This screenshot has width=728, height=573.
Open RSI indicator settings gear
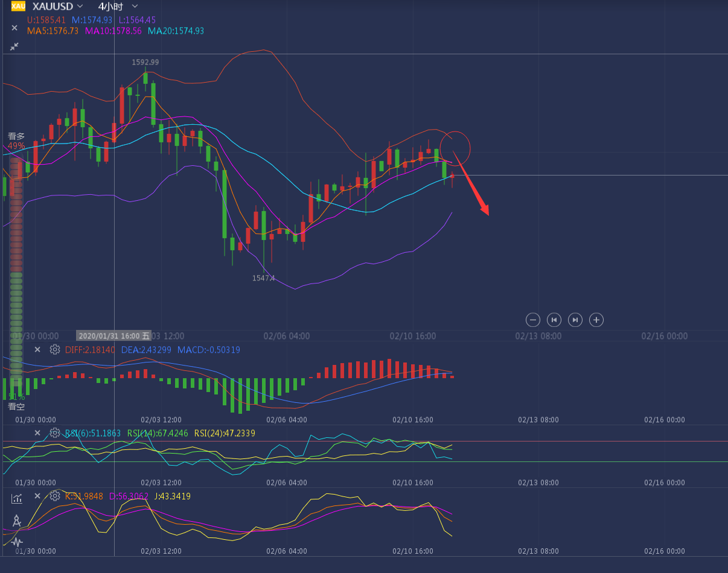point(55,432)
